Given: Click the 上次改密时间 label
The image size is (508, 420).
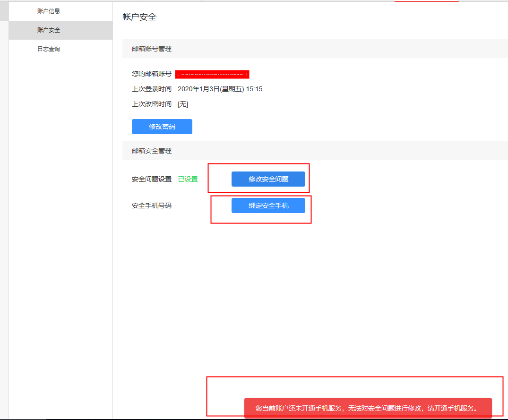Looking at the screenshot, I should [x=152, y=104].
